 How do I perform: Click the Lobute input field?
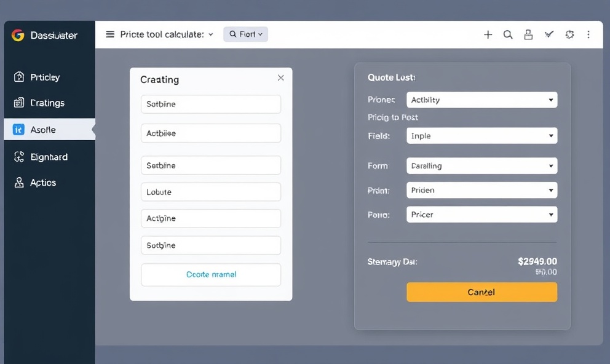tap(210, 192)
